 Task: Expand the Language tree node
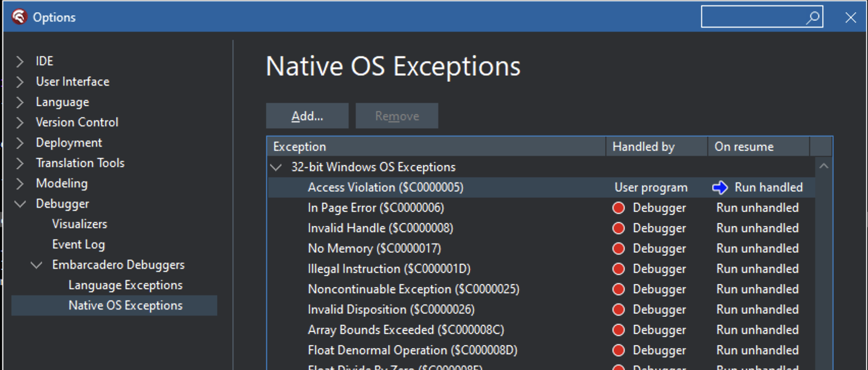tap(20, 102)
